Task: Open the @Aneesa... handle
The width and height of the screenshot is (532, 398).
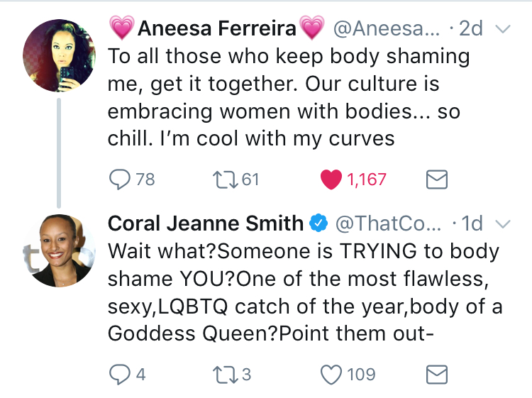Action: (x=387, y=28)
